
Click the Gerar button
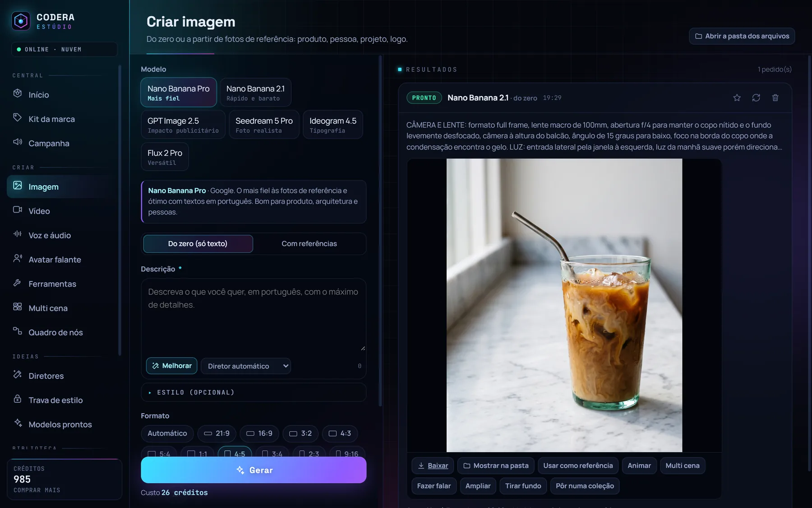pyautogui.click(x=254, y=470)
